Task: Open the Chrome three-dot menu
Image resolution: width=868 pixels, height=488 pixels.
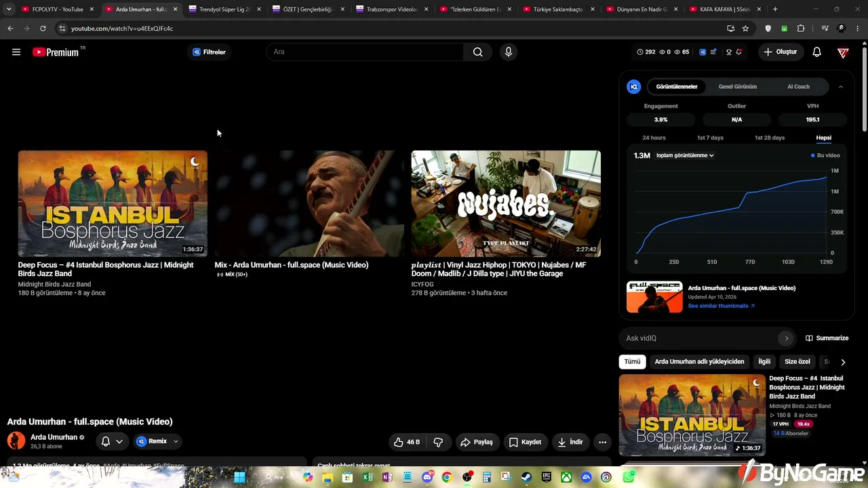Action: coord(858,28)
